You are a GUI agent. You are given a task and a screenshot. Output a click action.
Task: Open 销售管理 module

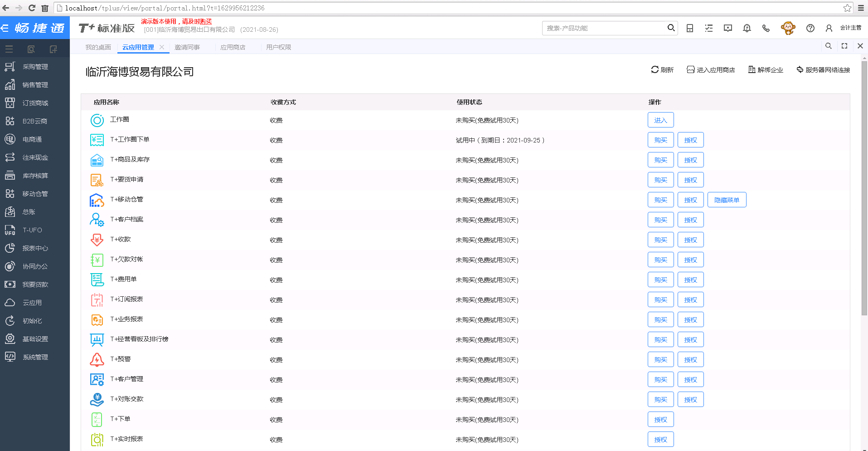35,85
